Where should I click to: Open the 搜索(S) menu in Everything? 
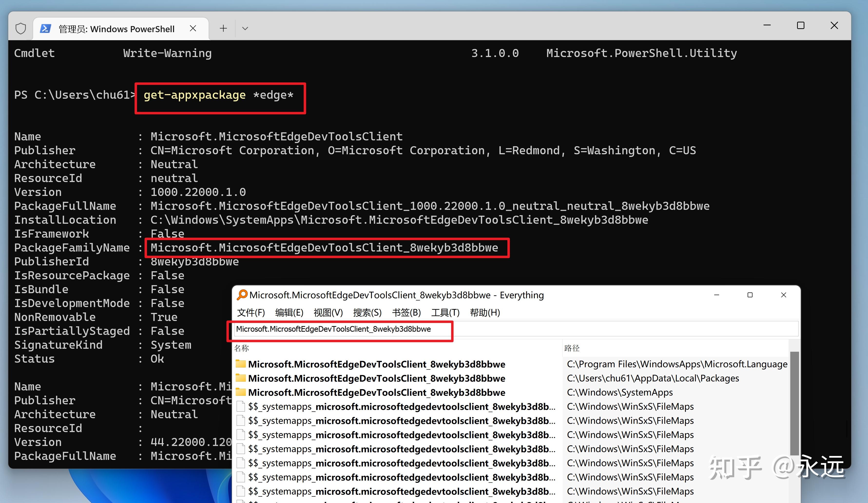(367, 312)
